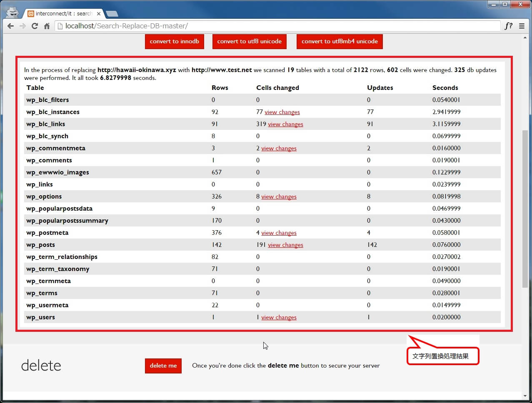This screenshot has width=532, height=403.
Task: Open a new tab button
Action: (112, 14)
